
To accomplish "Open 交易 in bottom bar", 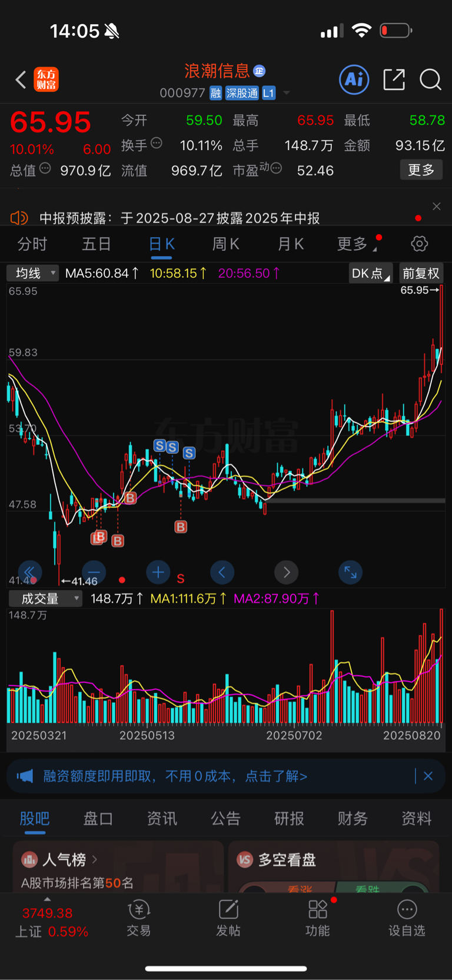I will pos(139,918).
